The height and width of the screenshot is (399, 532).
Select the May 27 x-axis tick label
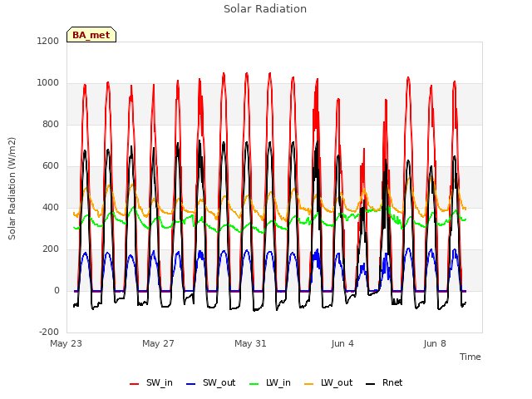tap(159, 343)
